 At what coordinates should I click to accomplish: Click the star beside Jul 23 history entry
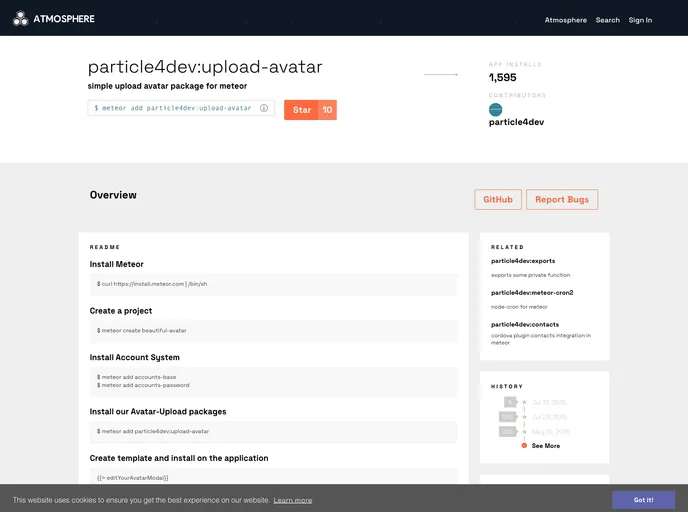coord(524,417)
